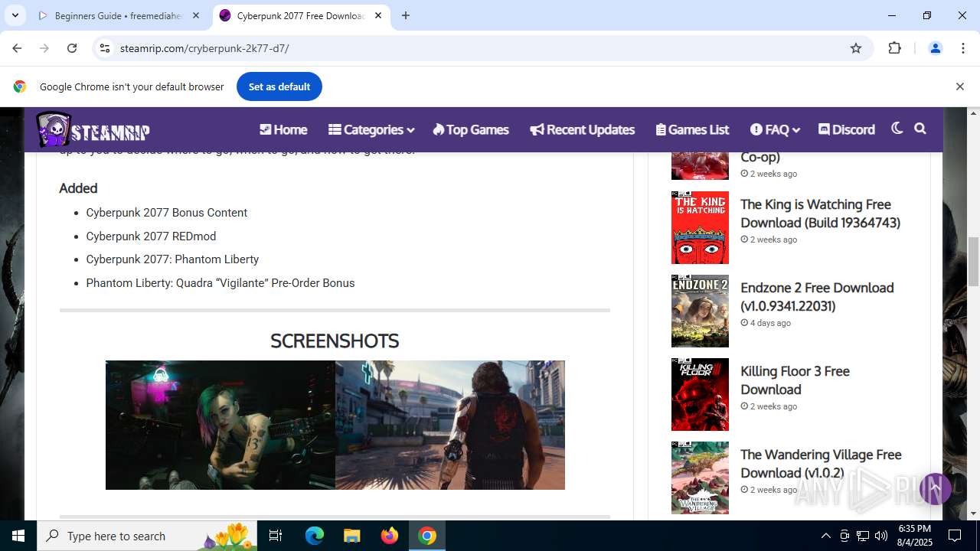The image size is (980, 551).
Task: Click the Endzone 2 thumbnail
Action: point(700,311)
